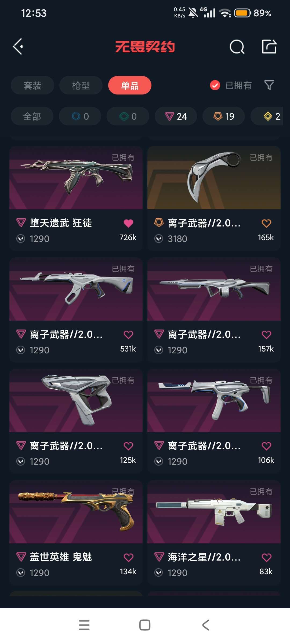Screen dimensions: 290x644
Task: Select the 单品 tab
Action: (130, 85)
